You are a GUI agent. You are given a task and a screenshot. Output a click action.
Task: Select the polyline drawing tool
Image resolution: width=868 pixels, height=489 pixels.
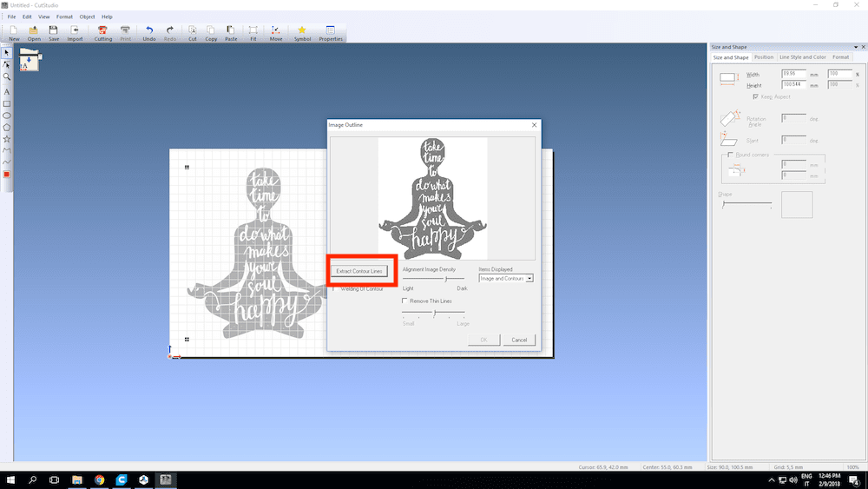coord(7,150)
